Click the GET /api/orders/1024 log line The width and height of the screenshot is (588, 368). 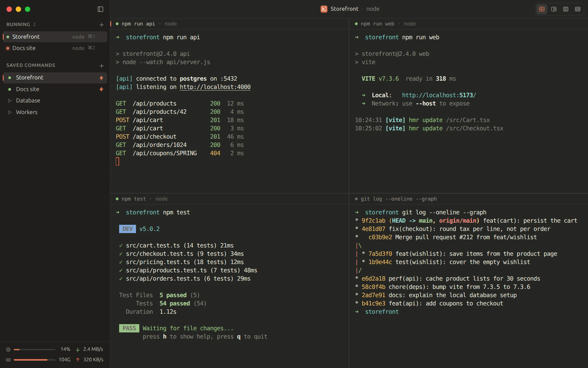(x=180, y=145)
